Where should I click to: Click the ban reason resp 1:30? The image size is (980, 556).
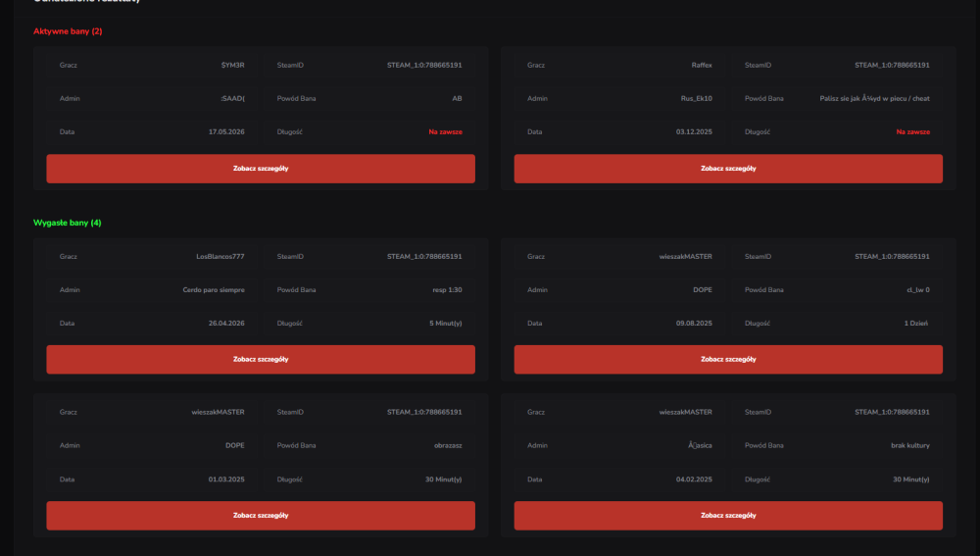pyautogui.click(x=448, y=289)
